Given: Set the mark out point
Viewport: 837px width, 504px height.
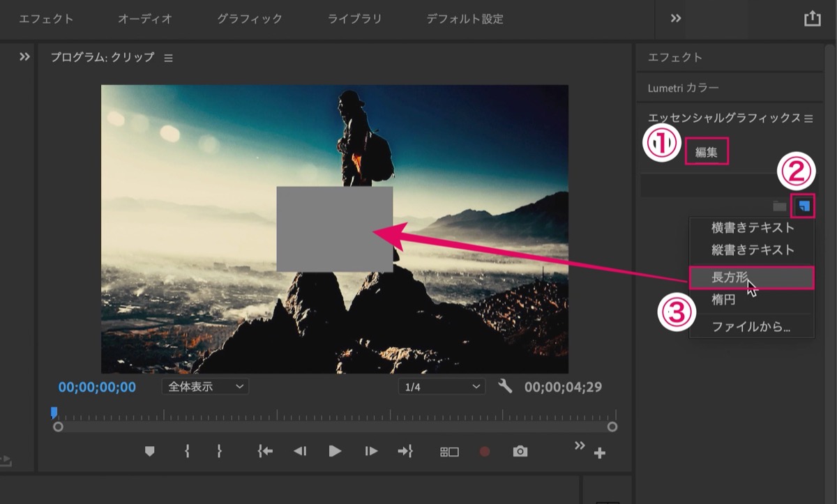Looking at the screenshot, I should [x=219, y=452].
